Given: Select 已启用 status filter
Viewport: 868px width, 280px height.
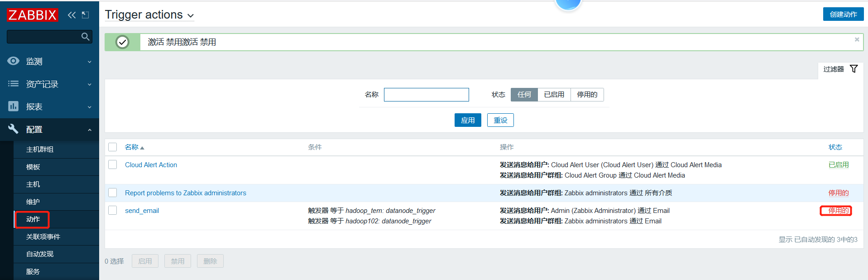Looking at the screenshot, I should (x=554, y=94).
